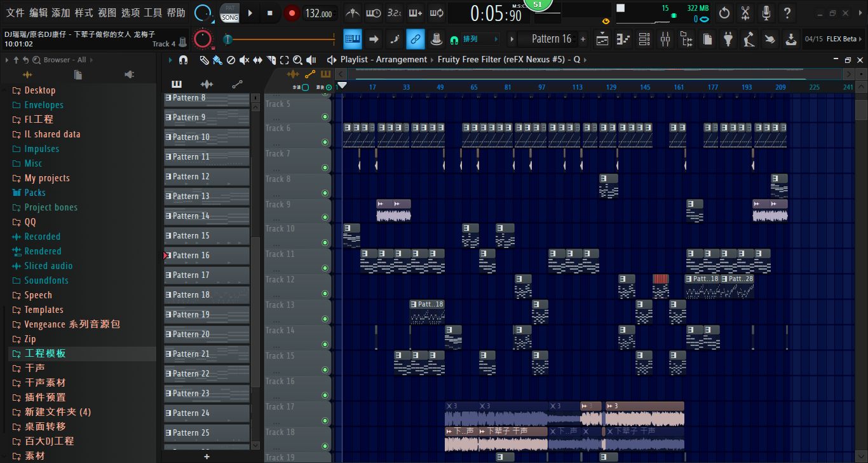Viewport: 868px width, 463px height.
Task: Click the metronome icon
Action: 352,13
